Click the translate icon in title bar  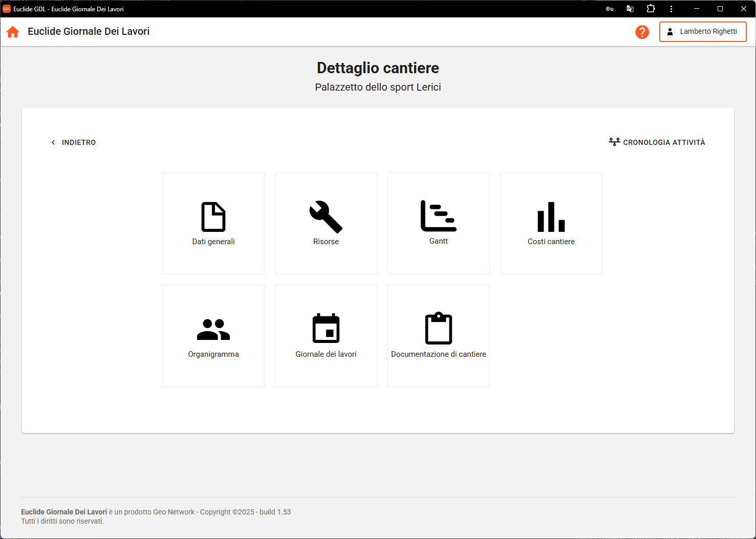point(630,9)
